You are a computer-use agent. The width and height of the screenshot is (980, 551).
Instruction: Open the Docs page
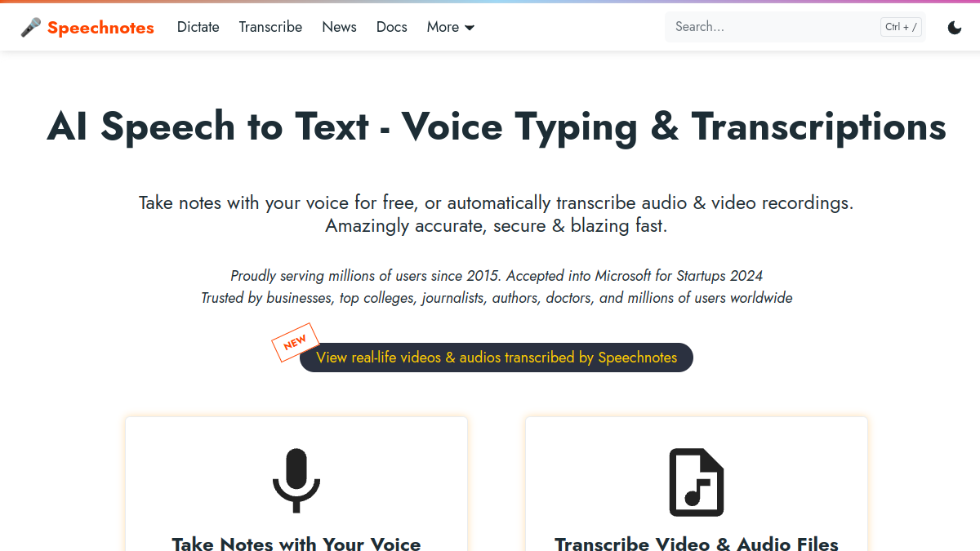point(392,27)
